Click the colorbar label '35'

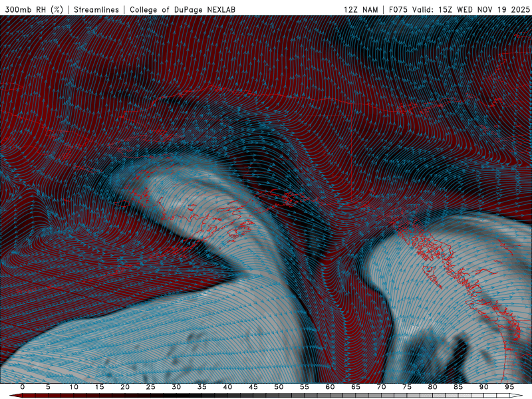tap(202, 387)
